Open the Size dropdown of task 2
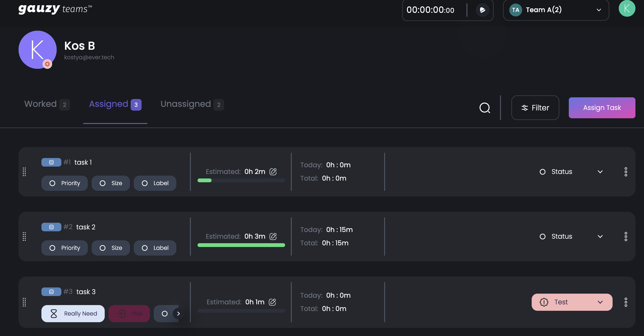644x336 pixels. pyautogui.click(x=111, y=248)
